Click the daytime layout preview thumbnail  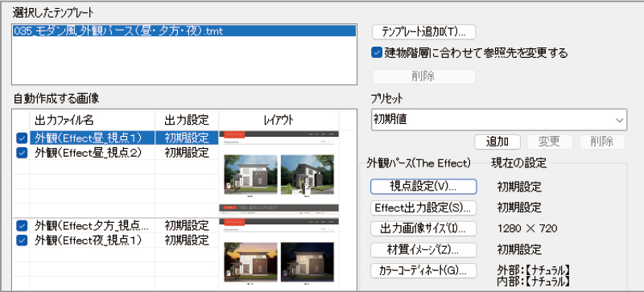[x=279, y=174]
